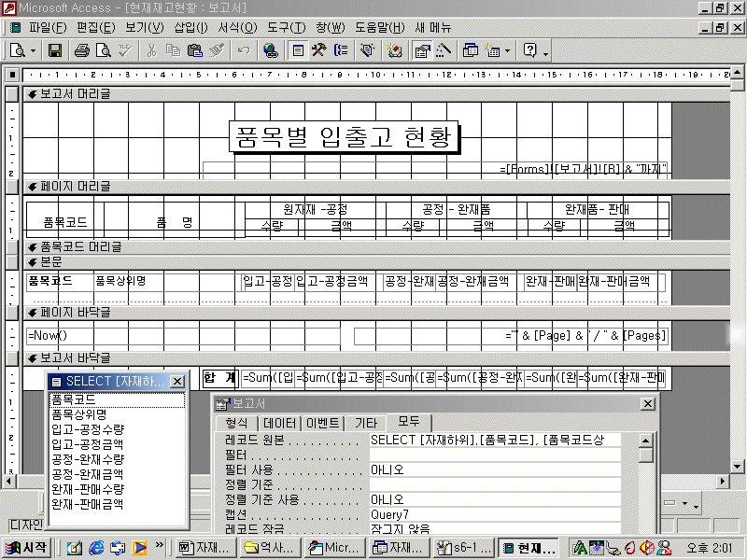
Task: Click the Undo arrow icon
Action: click(x=244, y=50)
